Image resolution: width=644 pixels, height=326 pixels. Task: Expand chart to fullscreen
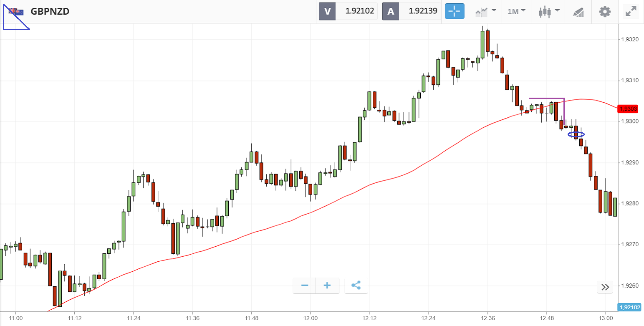coord(630,11)
